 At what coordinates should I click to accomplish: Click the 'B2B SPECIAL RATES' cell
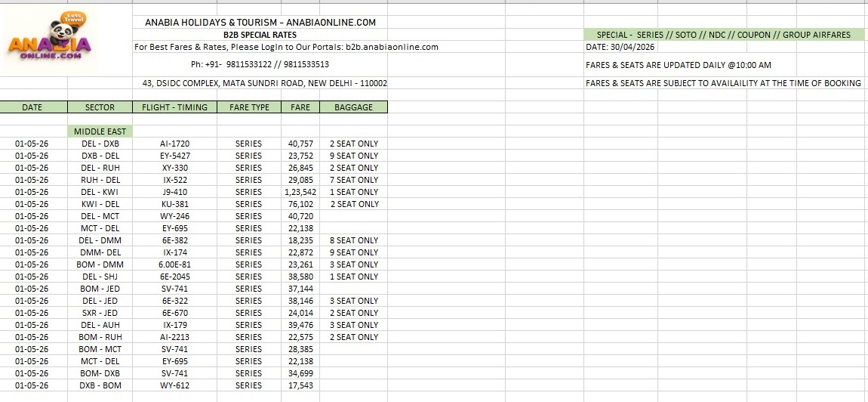click(x=260, y=35)
